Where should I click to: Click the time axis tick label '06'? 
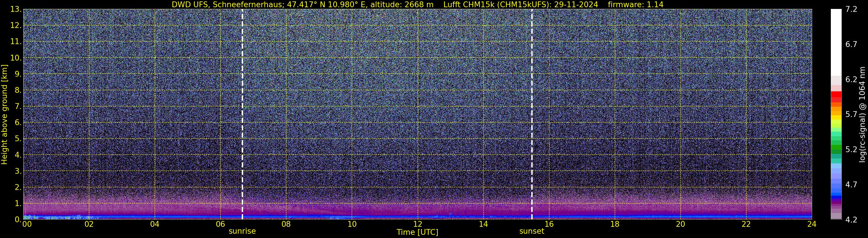coord(220,224)
